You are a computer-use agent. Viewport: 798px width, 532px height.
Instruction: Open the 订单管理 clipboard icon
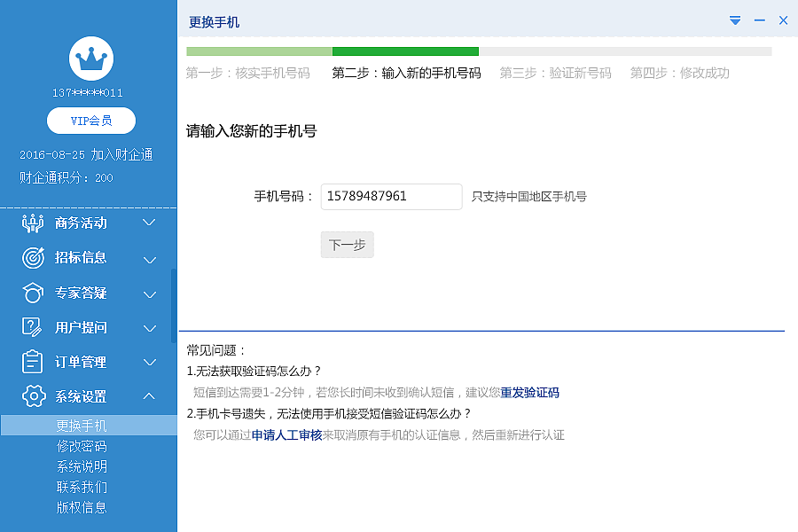32,362
